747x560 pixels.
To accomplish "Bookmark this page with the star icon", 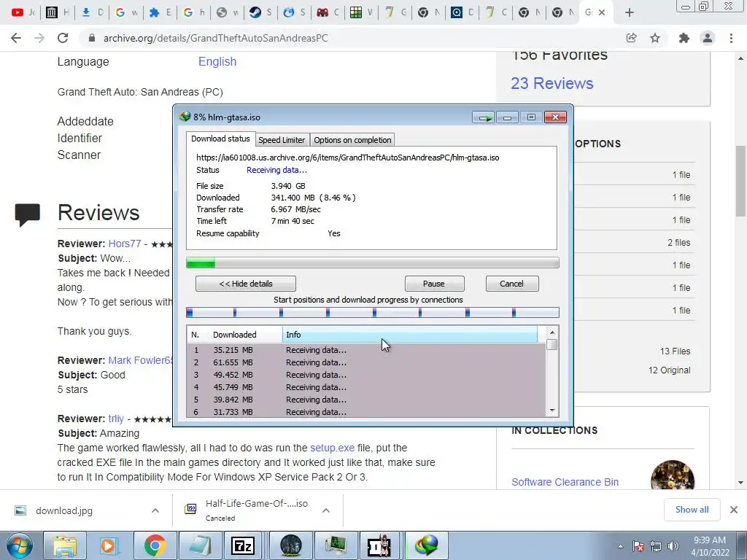I will [x=655, y=38].
